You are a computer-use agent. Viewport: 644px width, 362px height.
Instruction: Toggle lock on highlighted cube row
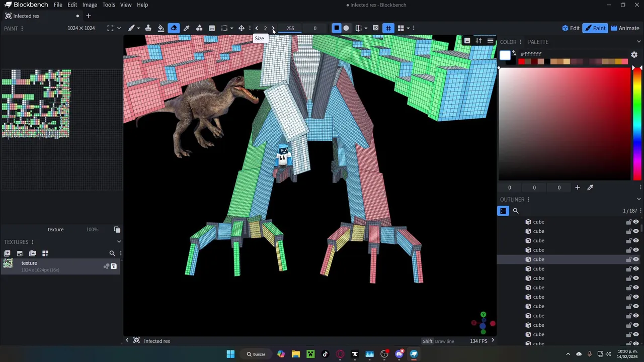click(629, 259)
